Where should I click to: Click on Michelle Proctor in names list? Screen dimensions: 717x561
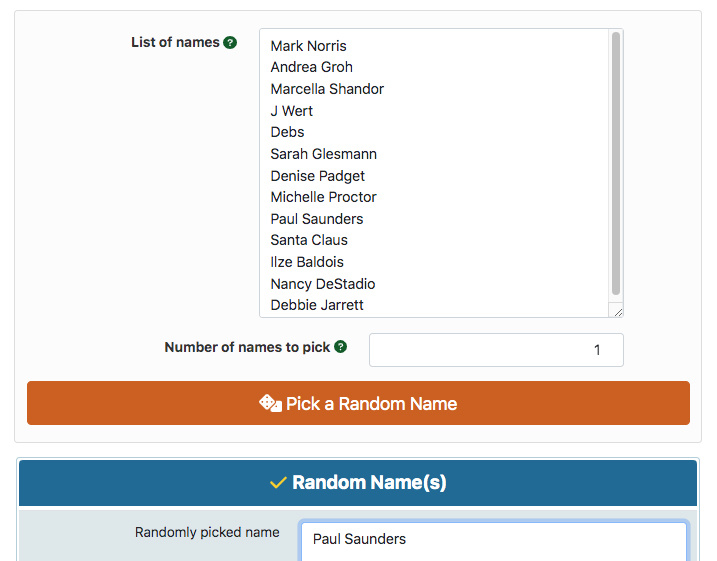(323, 197)
